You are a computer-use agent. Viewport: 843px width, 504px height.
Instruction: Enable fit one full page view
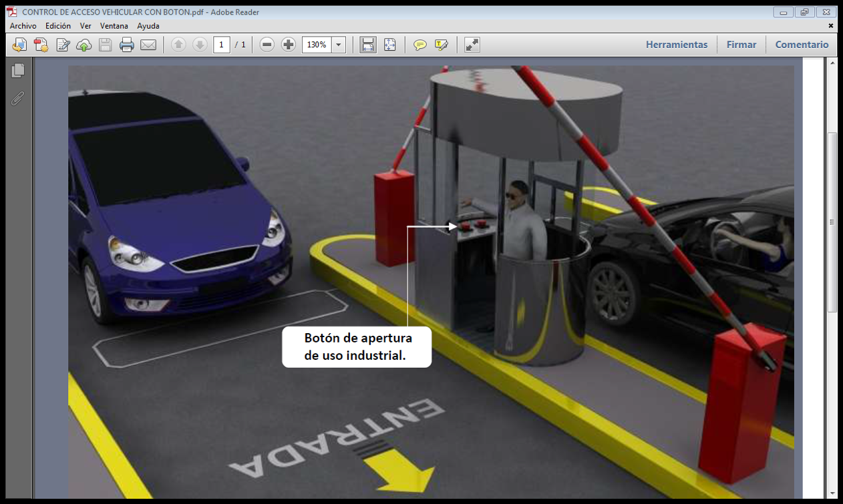click(x=389, y=45)
